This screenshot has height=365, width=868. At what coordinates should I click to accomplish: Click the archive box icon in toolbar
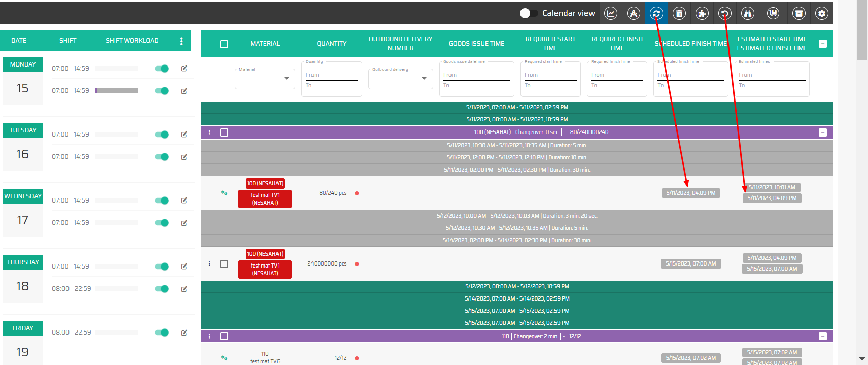pos(798,14)
